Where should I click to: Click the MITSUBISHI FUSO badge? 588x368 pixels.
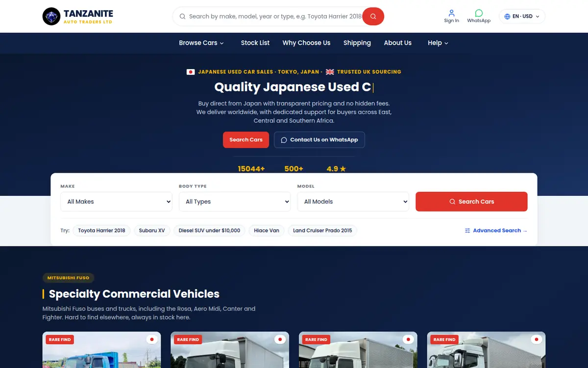click(x=68, y=278)
